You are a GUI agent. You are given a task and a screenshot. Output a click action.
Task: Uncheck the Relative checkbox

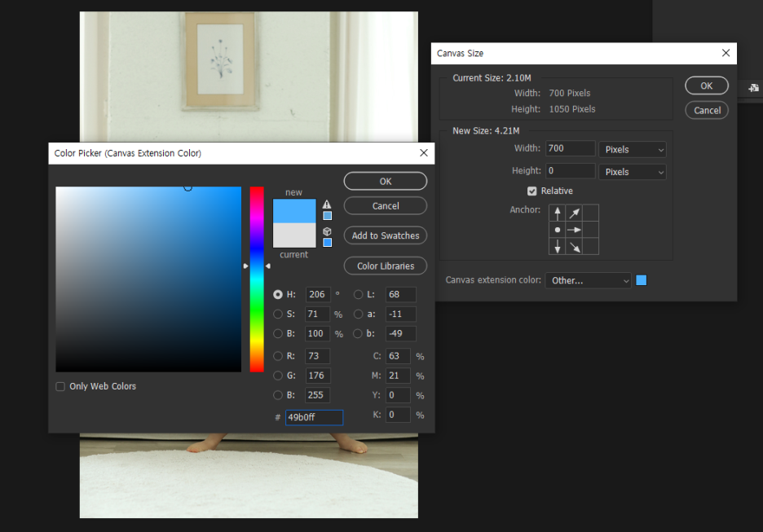click(x=531, y=191)
